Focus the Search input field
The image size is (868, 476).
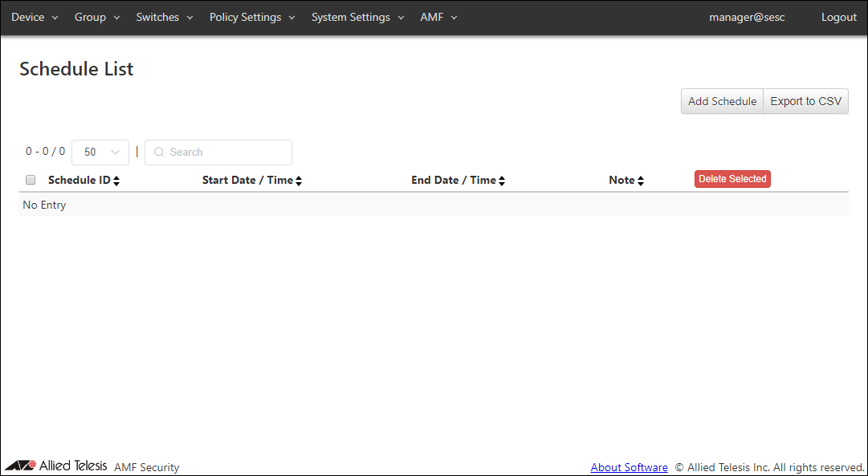point(226,153)
